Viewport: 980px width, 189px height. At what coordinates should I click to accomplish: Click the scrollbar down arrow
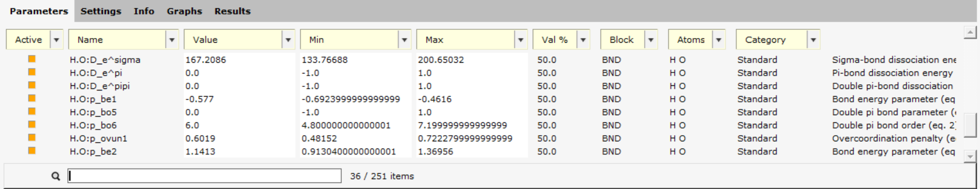point(970,156)
